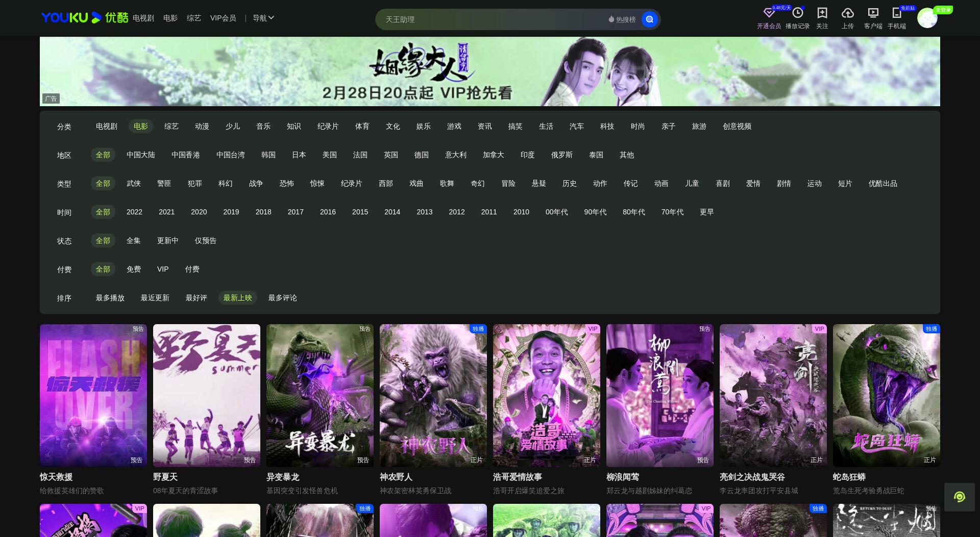
Task: Open playback history clock icon
Action: click(x=797, y=13)
